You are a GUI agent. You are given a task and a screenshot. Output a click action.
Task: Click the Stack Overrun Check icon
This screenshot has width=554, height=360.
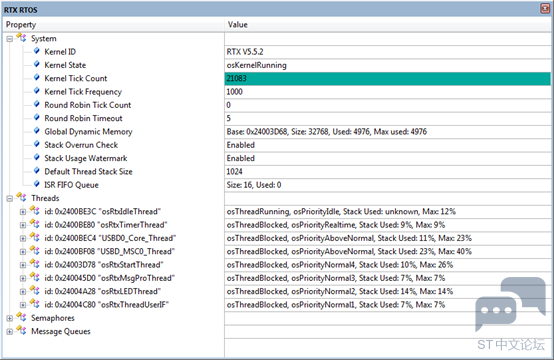pyautogui.click(x=37, y=144)
